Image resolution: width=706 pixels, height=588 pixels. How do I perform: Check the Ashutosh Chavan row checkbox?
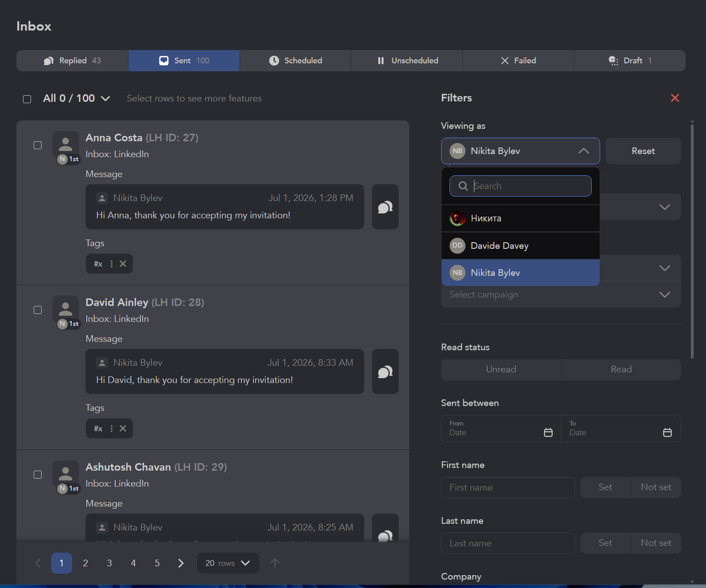tap(38, 475)
